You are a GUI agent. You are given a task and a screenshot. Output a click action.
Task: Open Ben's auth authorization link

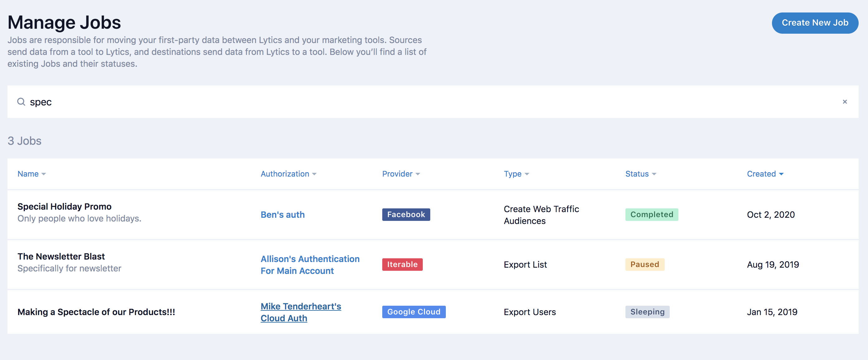click(x=282, y=215)
